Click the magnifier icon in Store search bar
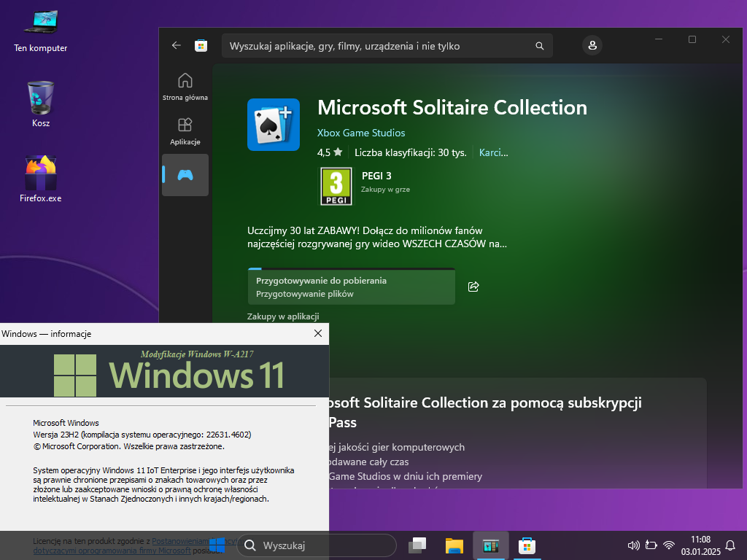This screenshot has height=560, width=747. coord(539,46)
